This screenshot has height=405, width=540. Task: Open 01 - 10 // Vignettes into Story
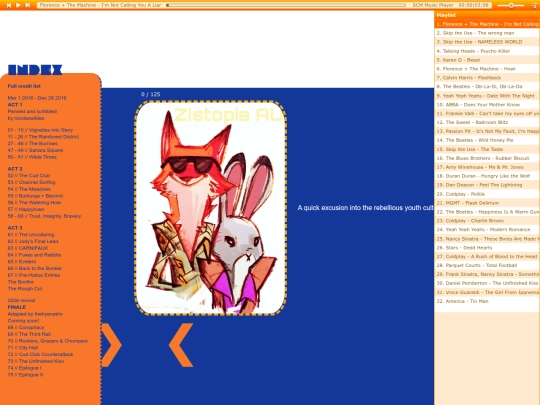tap(40, 130)
